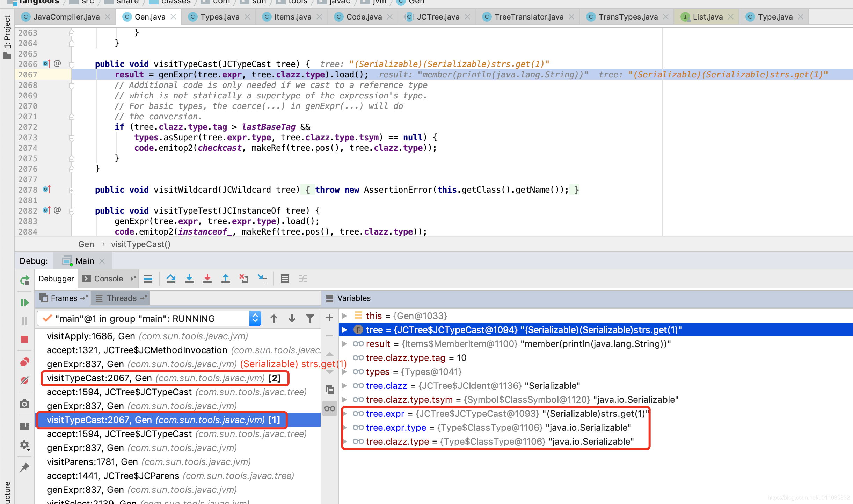This screenshot has width=853, height=504.
Task: Click the Show Execution Point icon
Action: pyautogui.click(x=148, y=279)
